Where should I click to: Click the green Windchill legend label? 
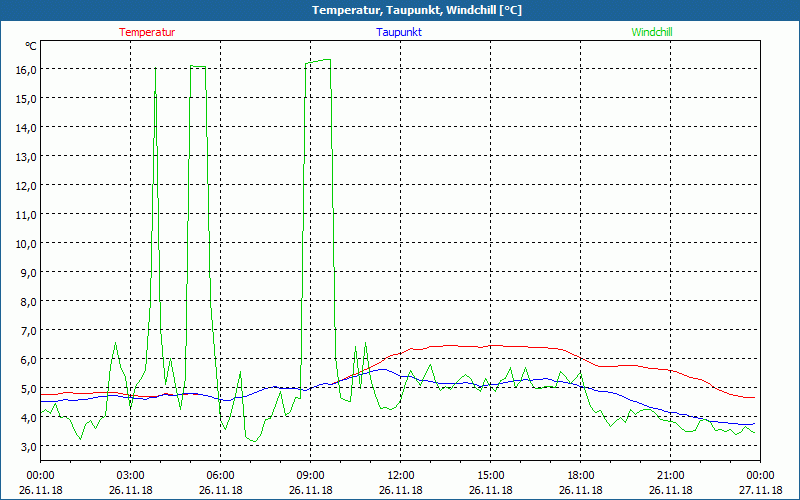(652, 32)
